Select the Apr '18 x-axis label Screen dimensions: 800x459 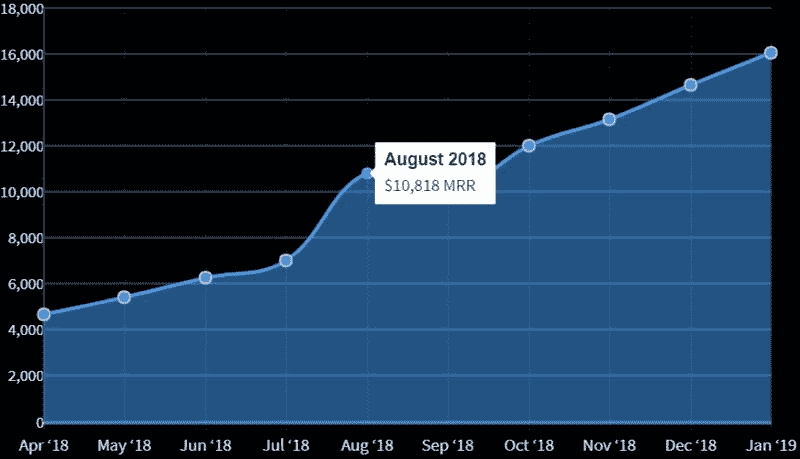[43, 445]
